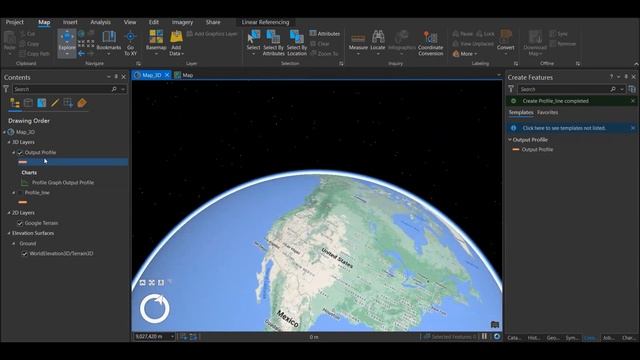Viewport: 640px width, 360px height.
Task: Click Output Profile orange line symbol in Contents
Action: [x=23, y=162]
